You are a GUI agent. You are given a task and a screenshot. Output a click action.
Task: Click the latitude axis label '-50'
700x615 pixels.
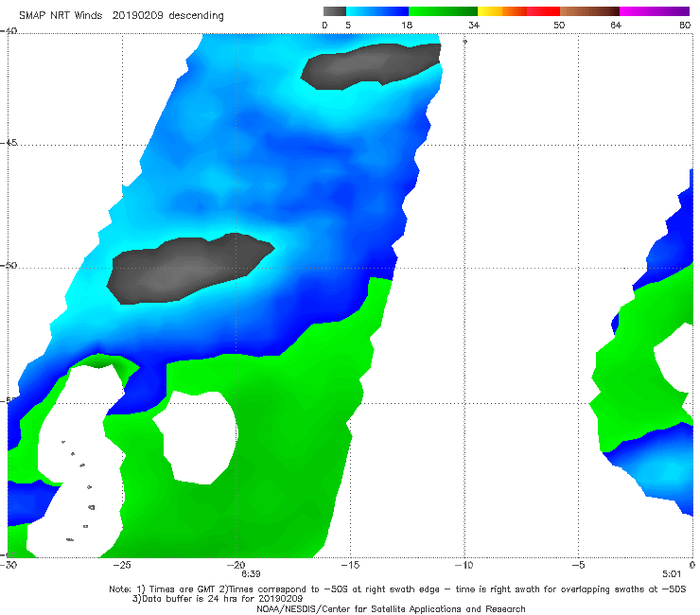[x=9, y=266]
